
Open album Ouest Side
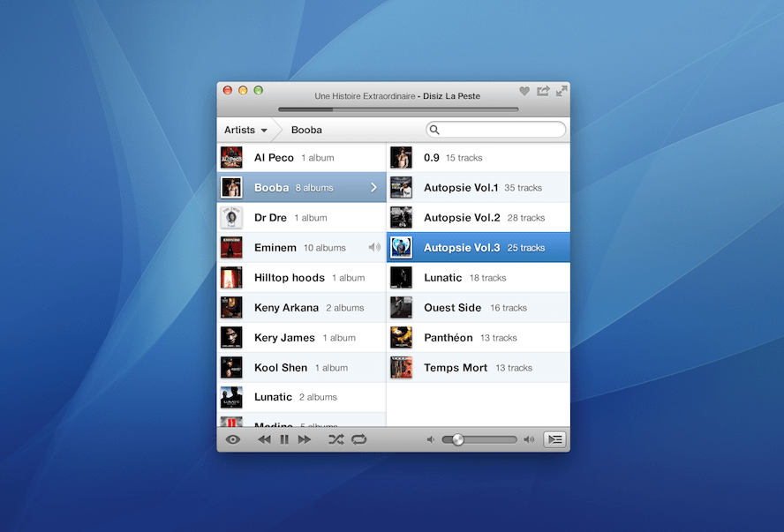(479, 308)
